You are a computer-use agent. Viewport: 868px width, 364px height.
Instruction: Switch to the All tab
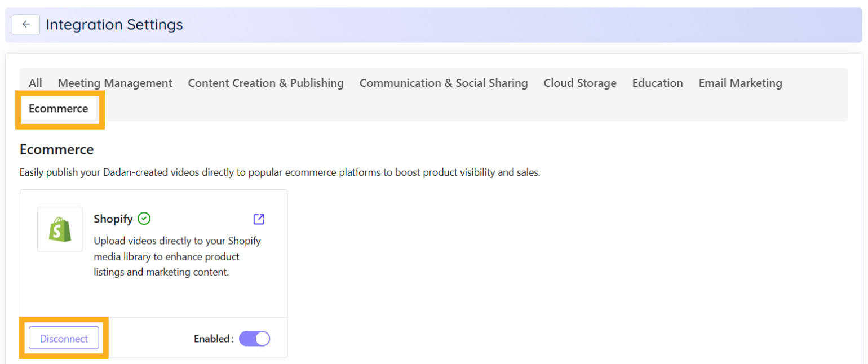[x=36, y=83]
